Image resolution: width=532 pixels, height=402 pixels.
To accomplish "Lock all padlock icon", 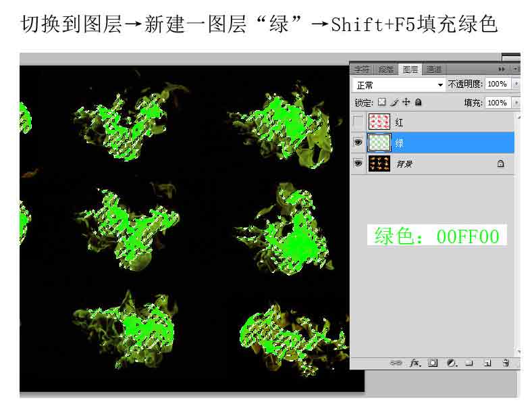I will (419, 102).
